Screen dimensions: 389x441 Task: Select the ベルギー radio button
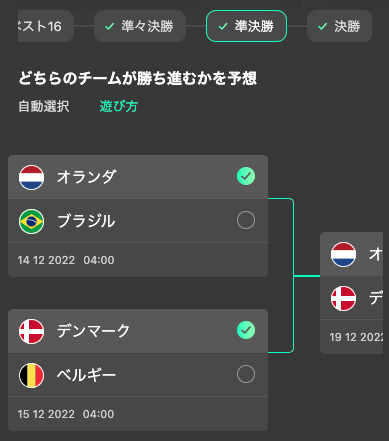tap(246, 374)
